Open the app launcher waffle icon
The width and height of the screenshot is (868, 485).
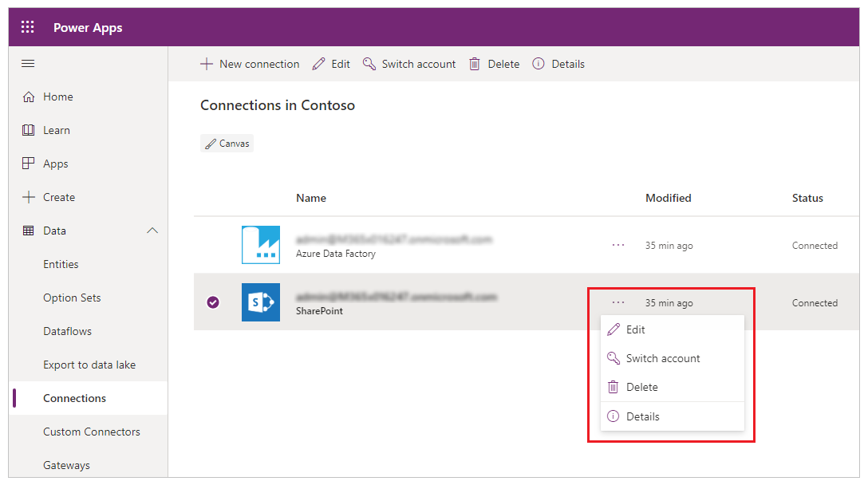click(x=28, y=28)
